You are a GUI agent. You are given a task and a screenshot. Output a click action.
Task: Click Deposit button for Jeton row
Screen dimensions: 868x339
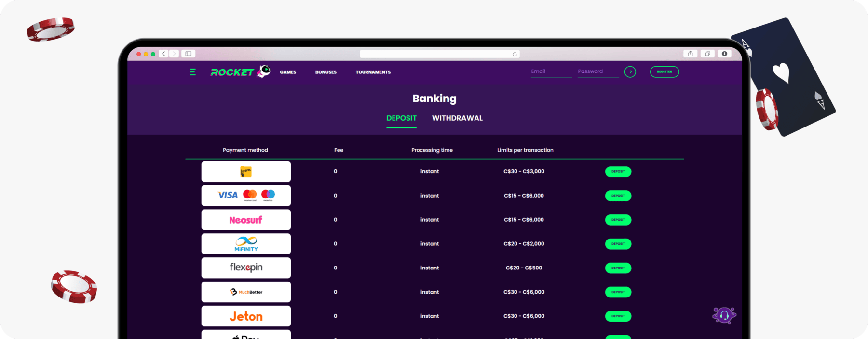pyautogui.click(x=618, y=316)
